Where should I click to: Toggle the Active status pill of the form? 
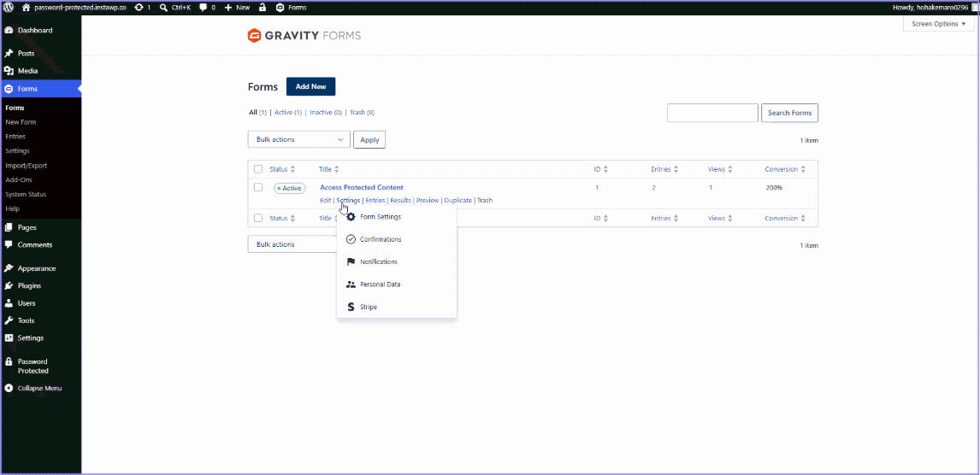point(289,188)
